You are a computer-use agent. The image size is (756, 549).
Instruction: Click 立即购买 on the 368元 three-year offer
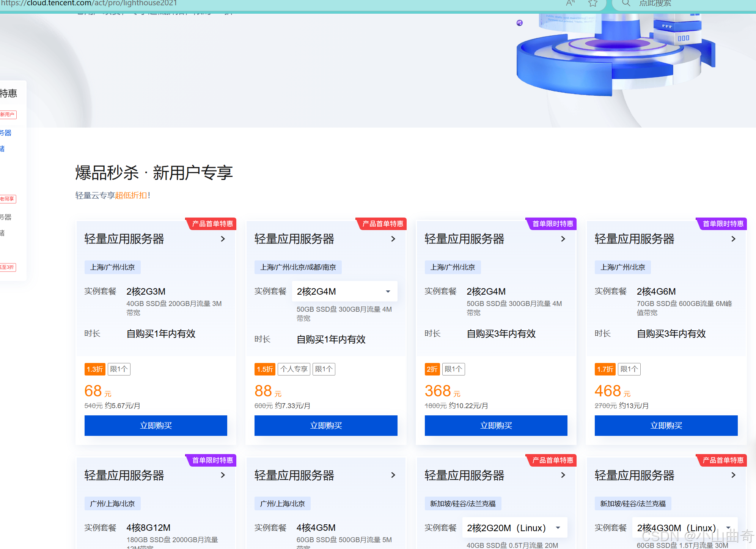tap(496, 426)
